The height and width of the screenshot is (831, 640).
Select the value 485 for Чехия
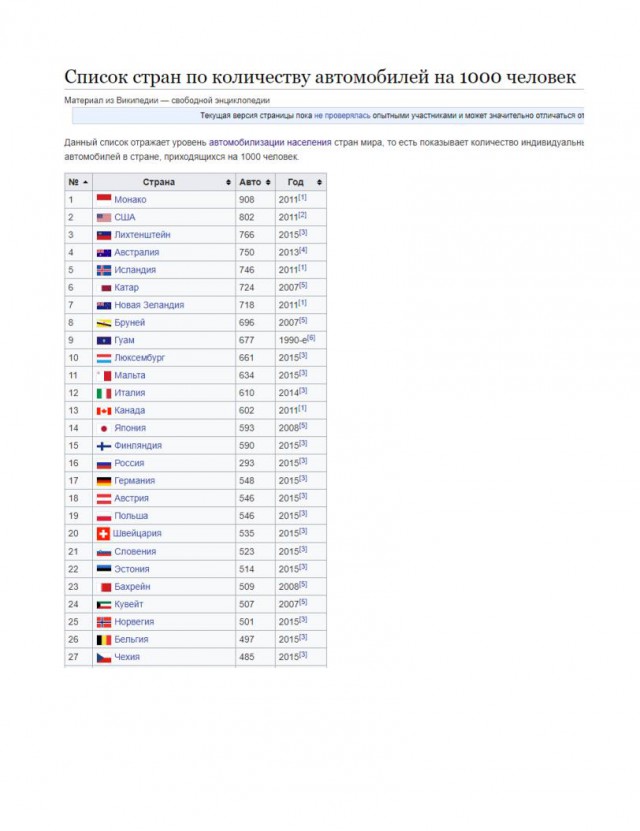[x=246, y=657]
